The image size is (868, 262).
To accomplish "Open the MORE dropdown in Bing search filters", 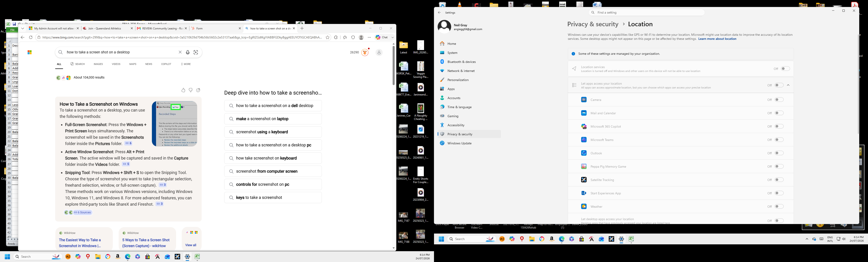I will pyautogui.click(x=186, y=64).
